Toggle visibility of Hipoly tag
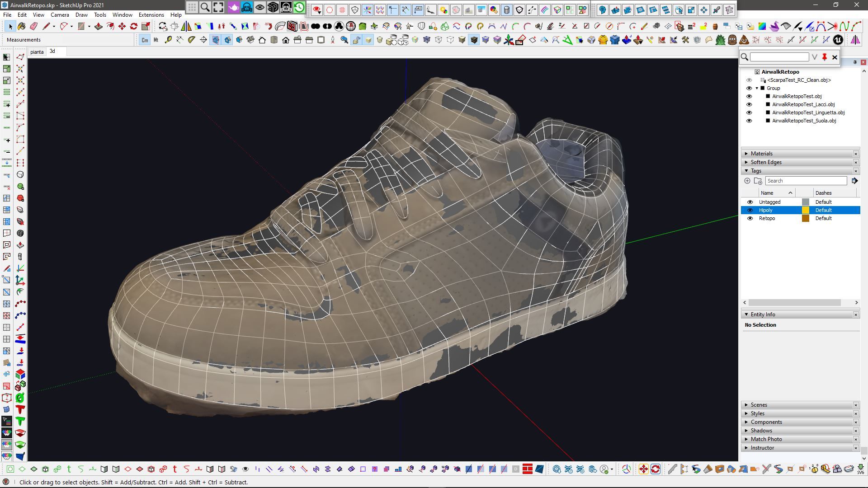 point(750,210)
